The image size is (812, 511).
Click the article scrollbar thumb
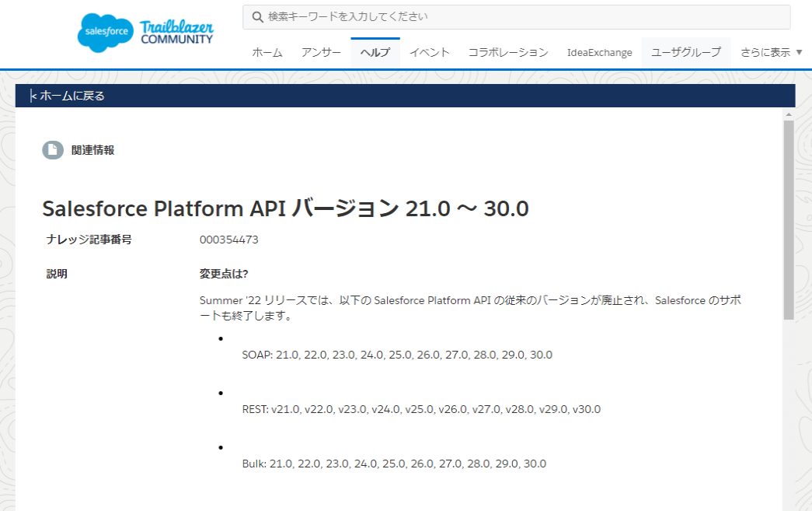789,220
